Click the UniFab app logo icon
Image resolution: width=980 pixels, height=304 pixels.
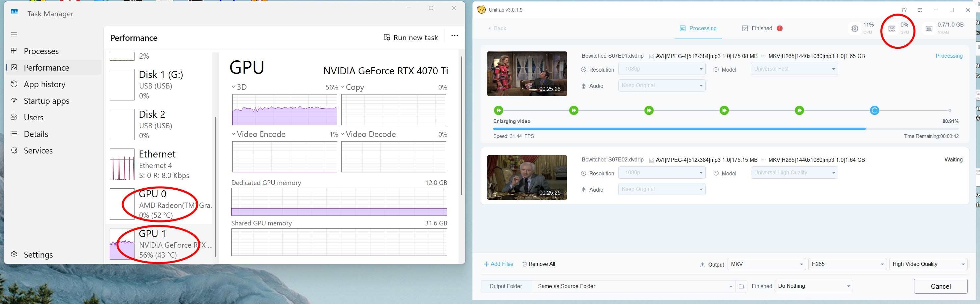tap(482, 10)
